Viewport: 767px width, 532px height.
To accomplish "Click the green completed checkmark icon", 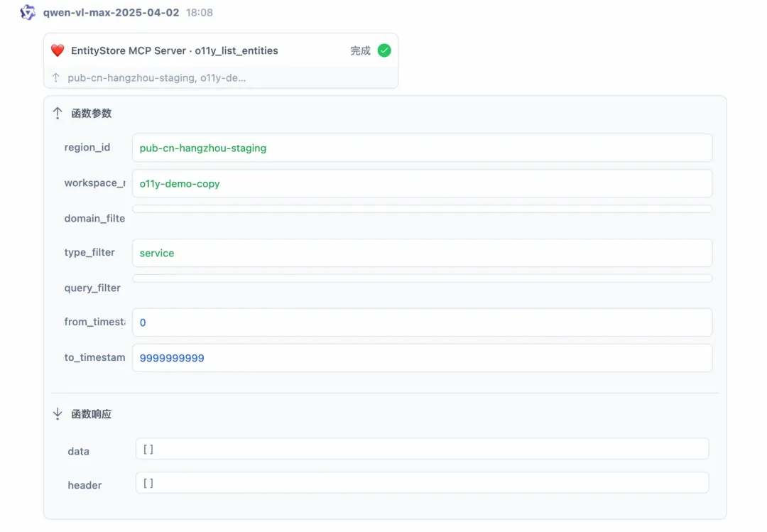I will tap(384, 50).
